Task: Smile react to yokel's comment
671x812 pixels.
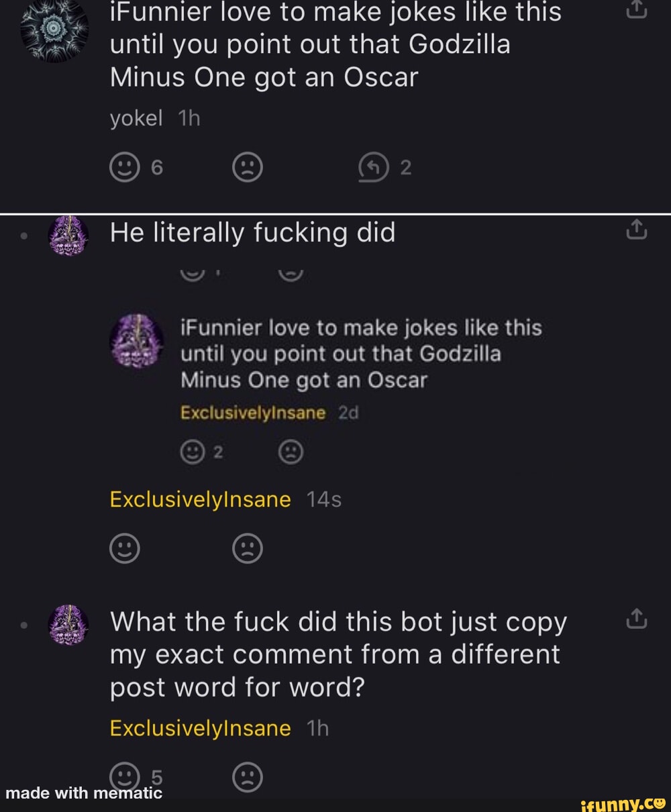Action: click(123, 167)
